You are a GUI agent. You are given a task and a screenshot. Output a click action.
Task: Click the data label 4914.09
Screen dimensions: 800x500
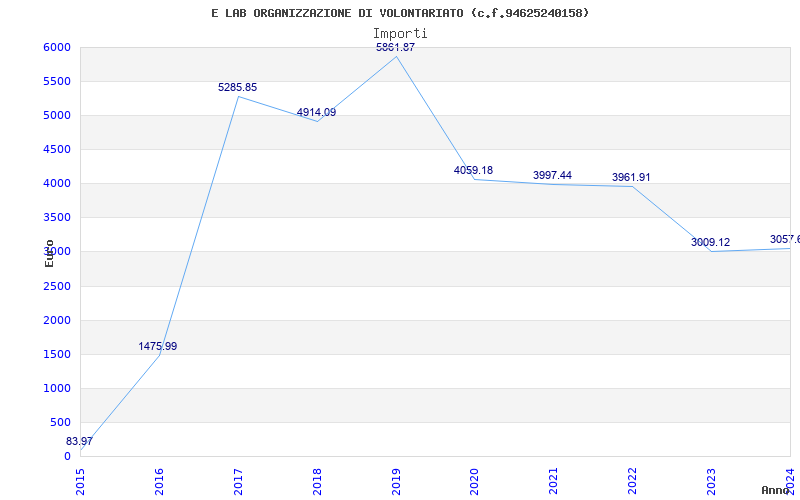[x=316, y=112]
